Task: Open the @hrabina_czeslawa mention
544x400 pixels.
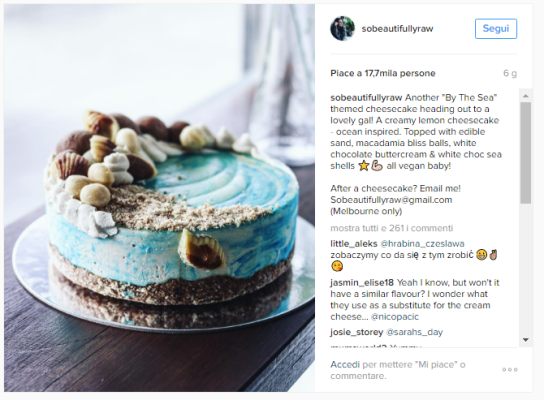Action: (422, 244)
